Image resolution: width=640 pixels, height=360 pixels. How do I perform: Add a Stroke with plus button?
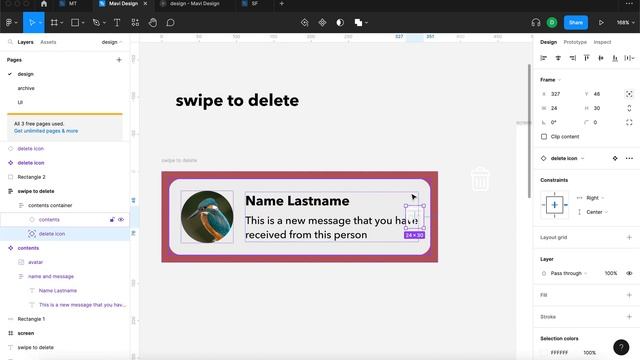[x=629, y=317]
